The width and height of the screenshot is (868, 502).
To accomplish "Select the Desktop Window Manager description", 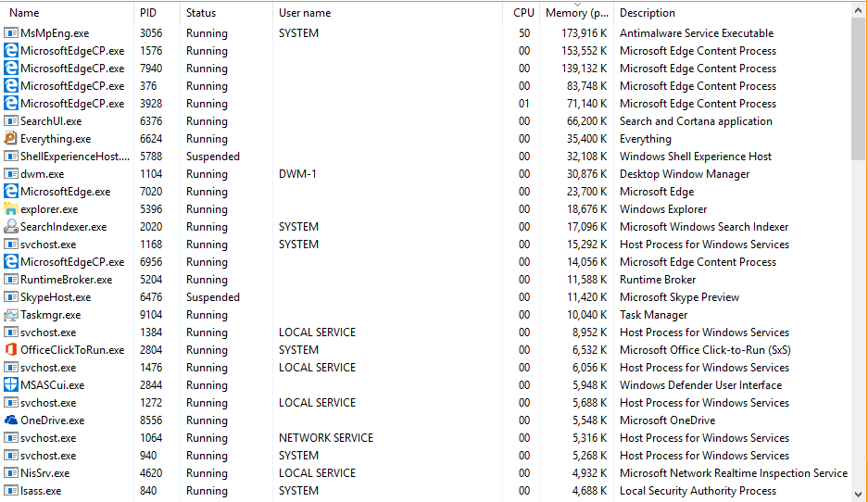I will (685, 174).
